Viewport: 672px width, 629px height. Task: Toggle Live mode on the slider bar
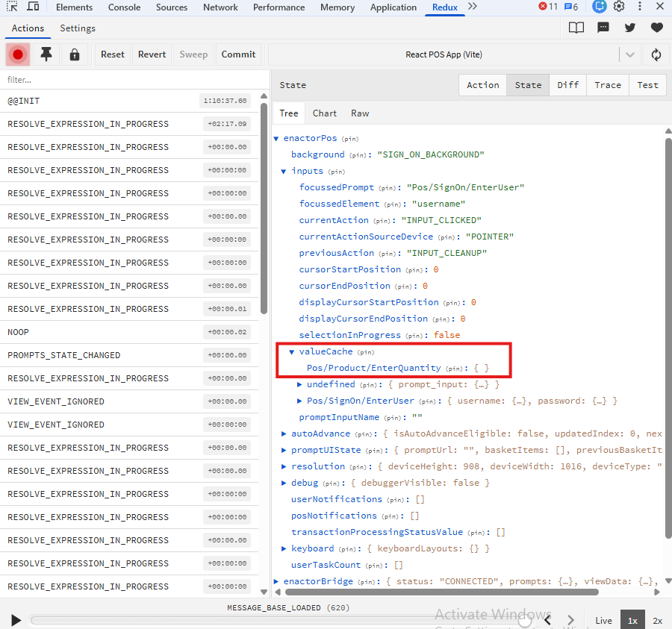pyautogui.click(x=603, y=620)
